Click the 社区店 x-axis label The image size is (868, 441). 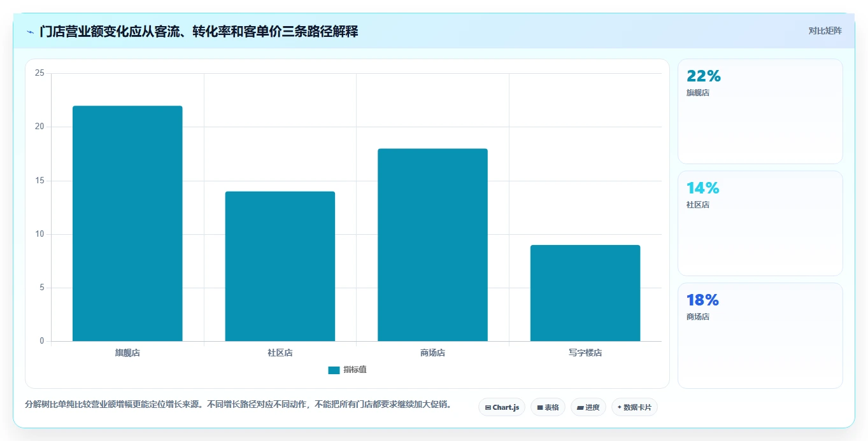tap(280, 353)
